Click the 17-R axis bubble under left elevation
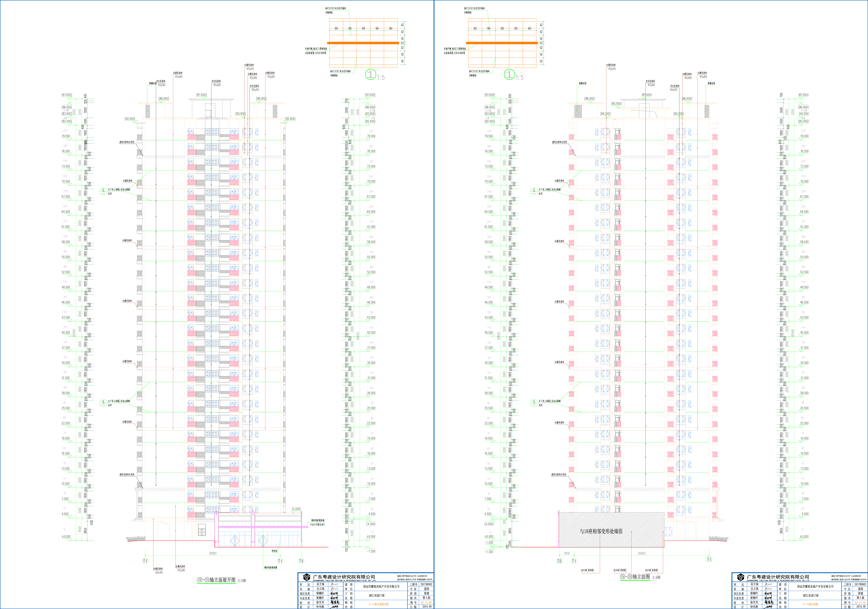The width and height of the screenshot is (868, 609). pos(145,561)
